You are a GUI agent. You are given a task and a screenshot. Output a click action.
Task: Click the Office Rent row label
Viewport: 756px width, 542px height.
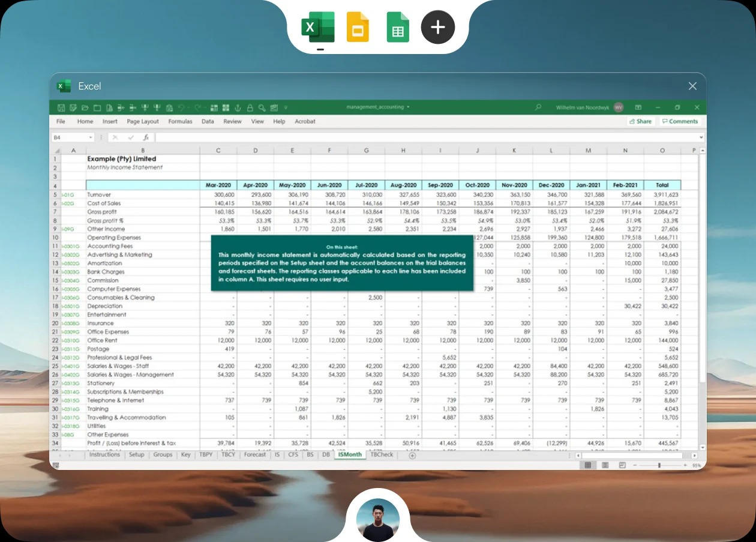coord(102,340)
